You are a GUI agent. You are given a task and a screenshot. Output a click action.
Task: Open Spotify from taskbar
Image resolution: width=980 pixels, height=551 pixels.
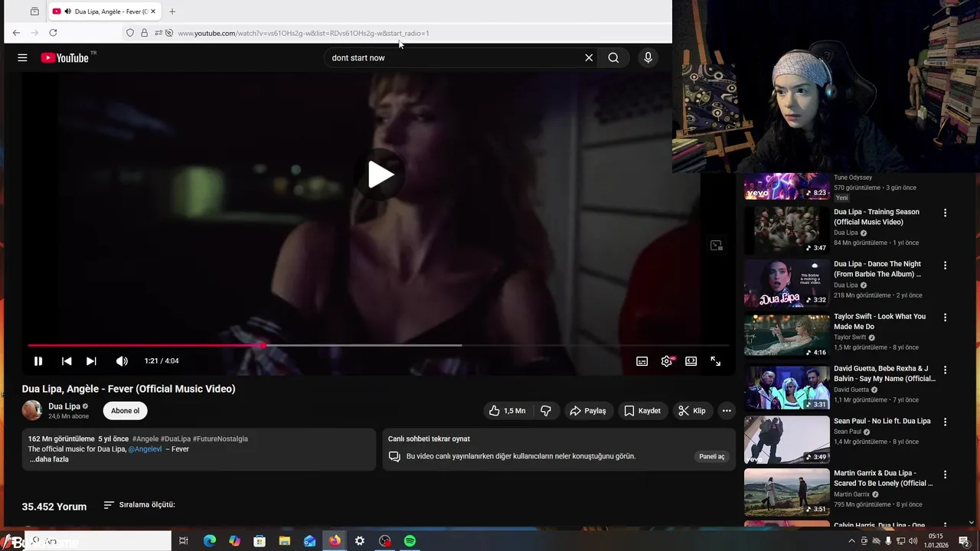coord(410,541)
